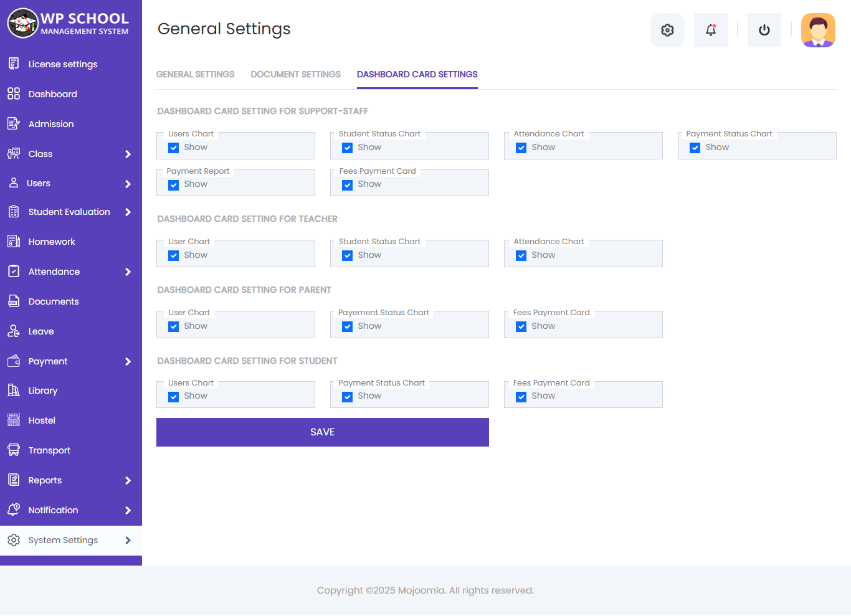Expand the Notification submenu arrow
The width and height of the screenshot is (851, 616).
pos(128,510)
